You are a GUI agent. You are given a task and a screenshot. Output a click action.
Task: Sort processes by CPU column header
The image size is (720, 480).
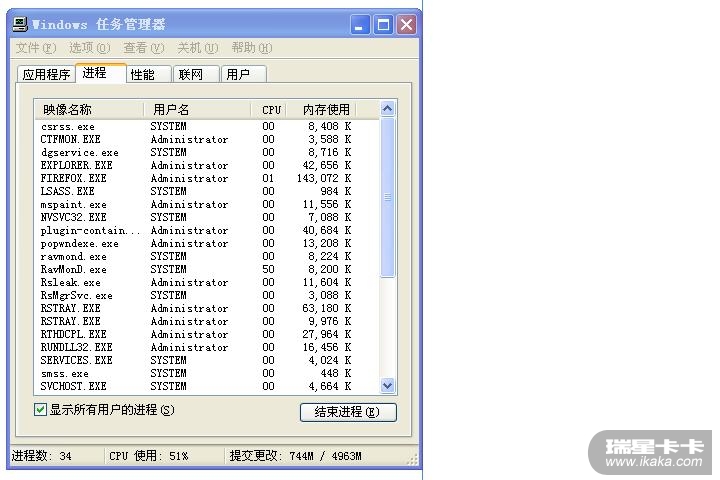269,110
